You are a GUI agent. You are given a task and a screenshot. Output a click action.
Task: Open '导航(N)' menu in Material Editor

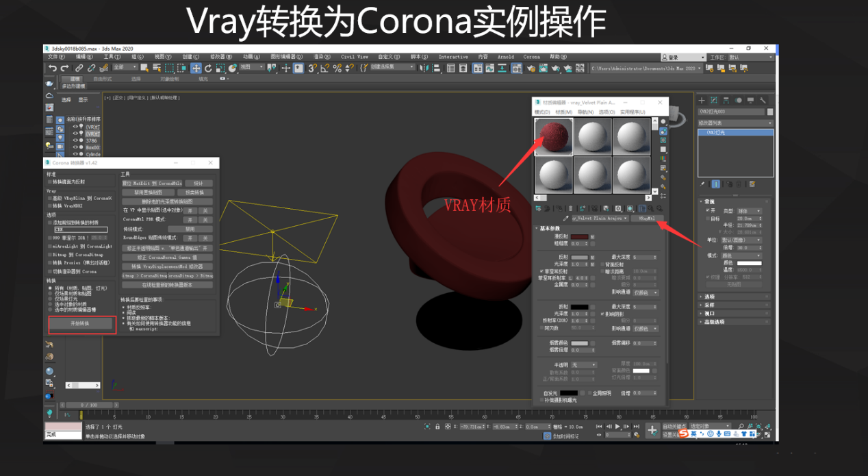click(x=585, y=112)
